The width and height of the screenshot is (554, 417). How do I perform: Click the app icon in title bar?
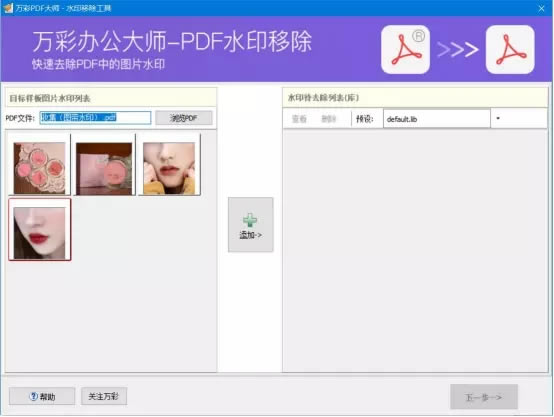click(x=8, y=8)
